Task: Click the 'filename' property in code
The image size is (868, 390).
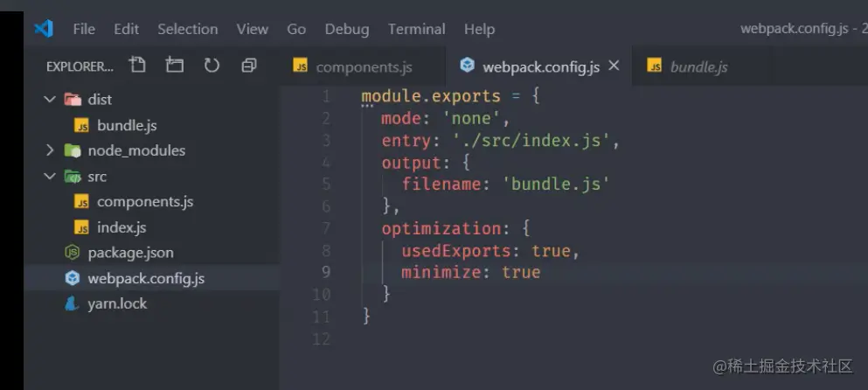Action: [441, 184]
